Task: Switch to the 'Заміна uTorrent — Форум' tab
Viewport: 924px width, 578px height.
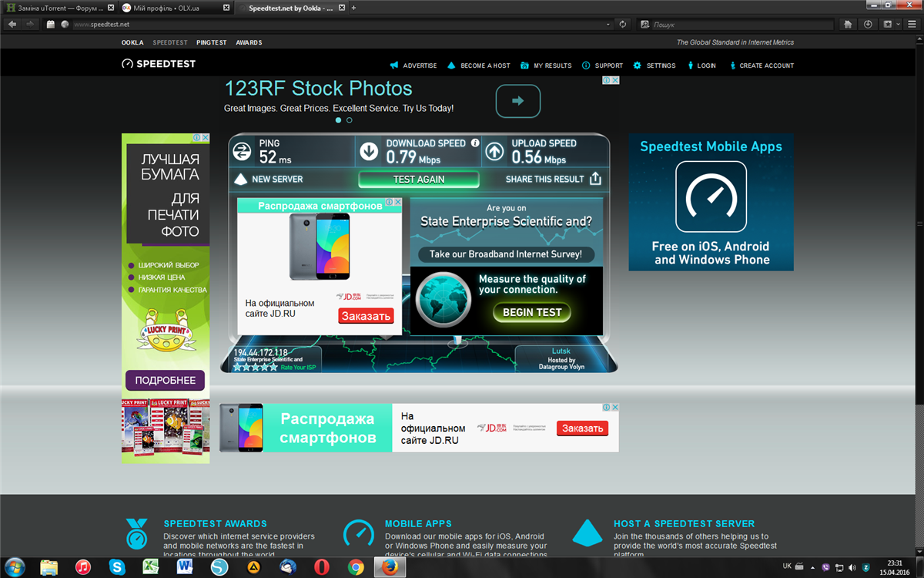Action: pyautogui.click(x=59, y=7)
